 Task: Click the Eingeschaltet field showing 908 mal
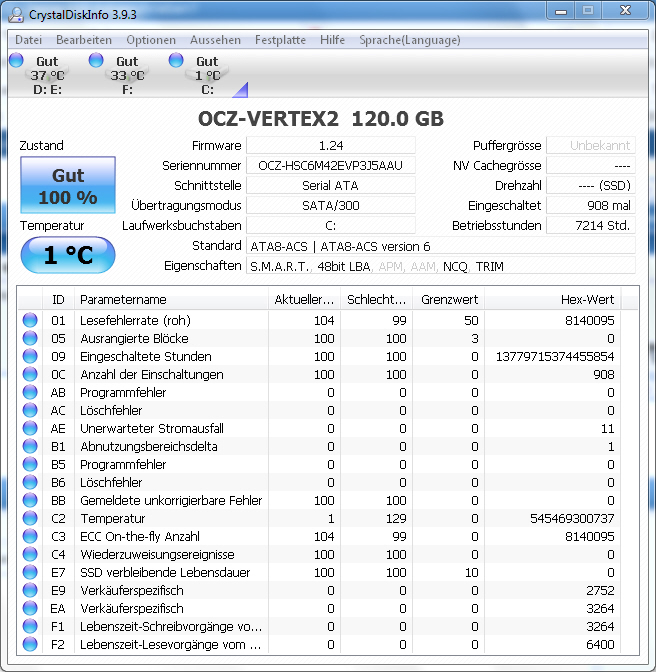[x=591, y=205]
